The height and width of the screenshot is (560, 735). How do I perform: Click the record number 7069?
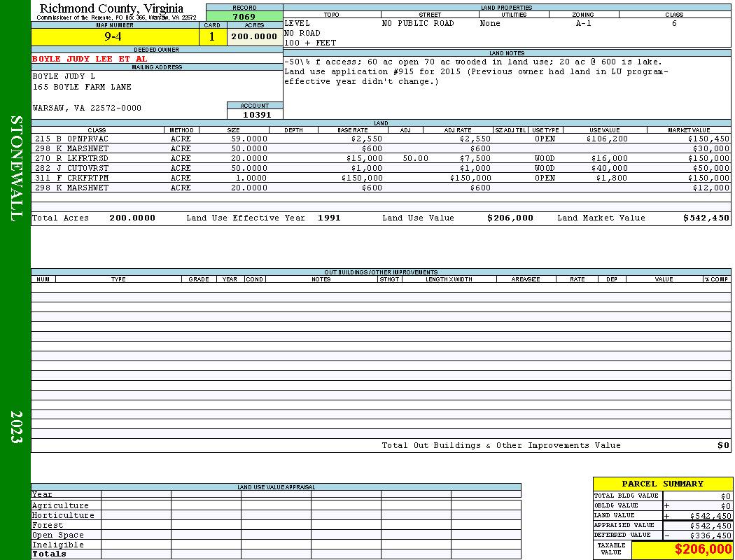[244, 16]
